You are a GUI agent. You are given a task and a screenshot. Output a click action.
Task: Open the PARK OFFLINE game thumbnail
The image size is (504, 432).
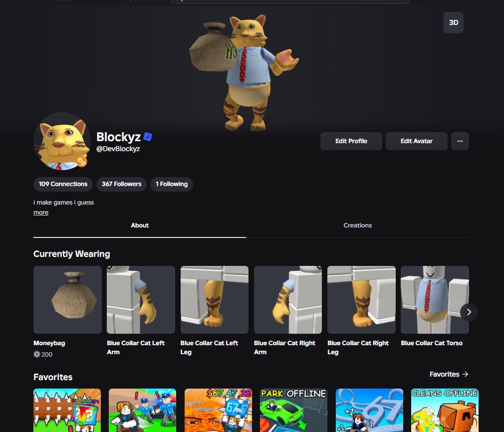293,411
